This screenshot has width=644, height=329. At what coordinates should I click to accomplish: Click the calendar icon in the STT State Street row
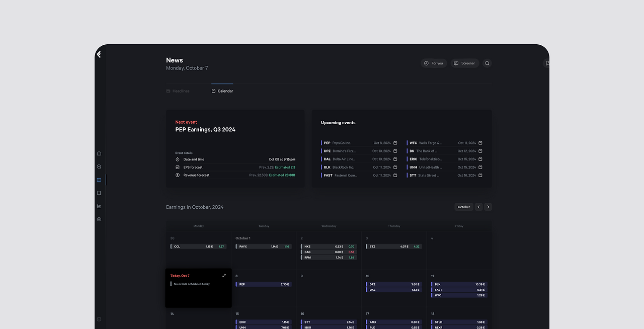pyautogui.click(x=480, y=175)
